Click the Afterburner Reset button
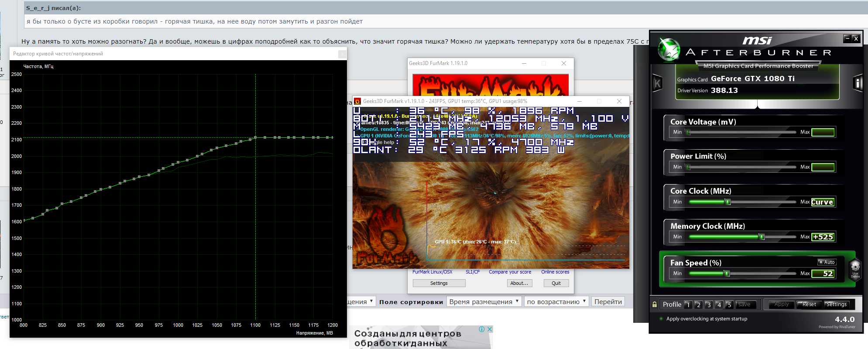Image resolution: width=868 pixels, height=349 pixels. (809, 305)
